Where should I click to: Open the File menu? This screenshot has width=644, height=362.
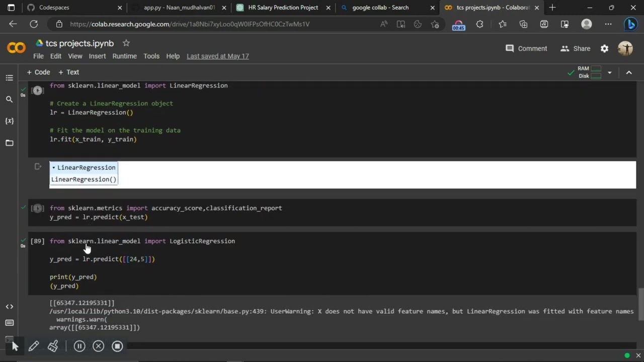(x=38, y=56)
